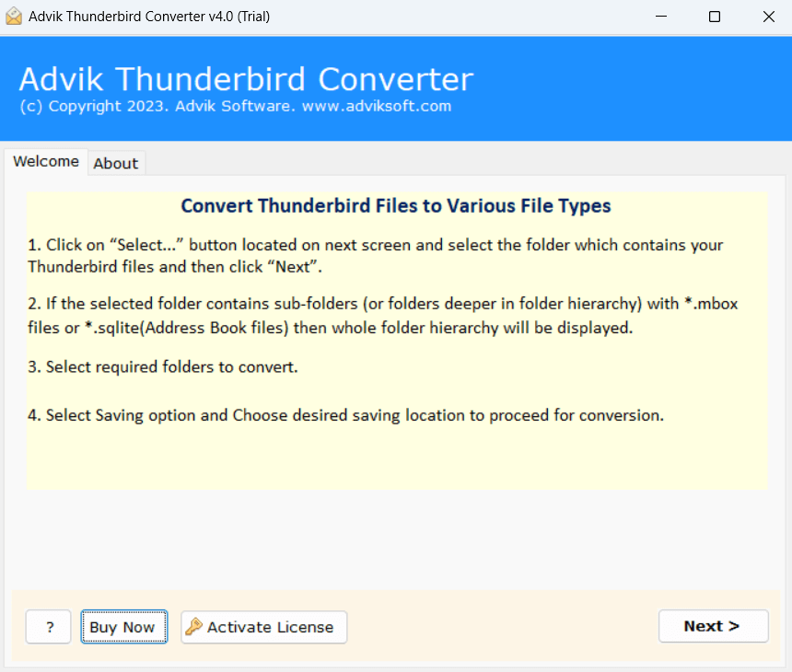
Task: Open the Activate License dialog
Action: [263, 627]
